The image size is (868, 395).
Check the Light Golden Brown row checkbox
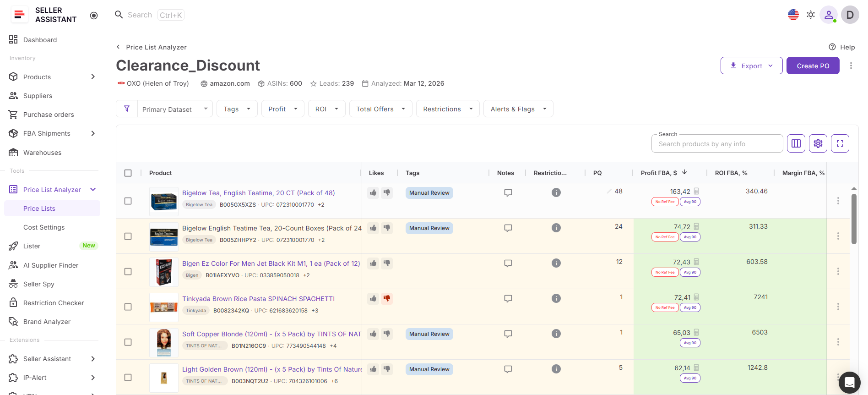point(128,377)
